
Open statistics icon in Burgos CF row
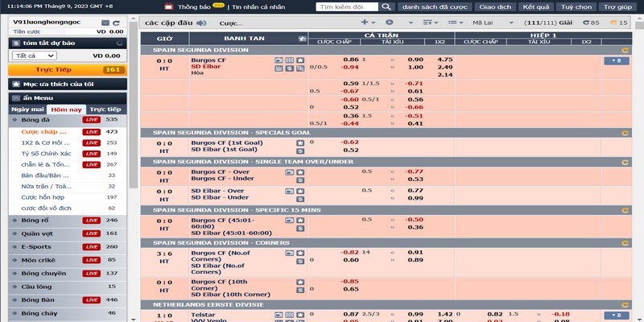pyautogui.click(x=290, y=60)
